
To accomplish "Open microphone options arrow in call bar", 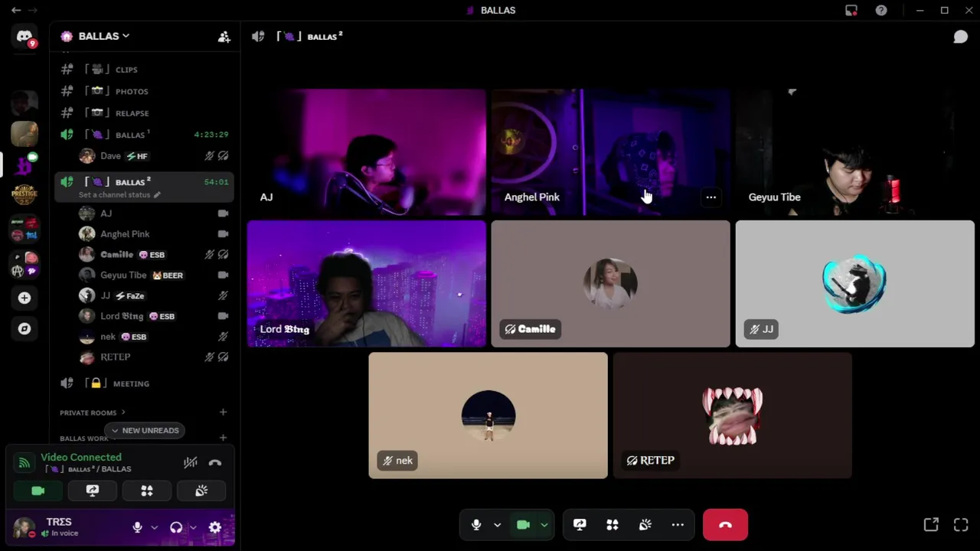I will click(x=497, y=525).
